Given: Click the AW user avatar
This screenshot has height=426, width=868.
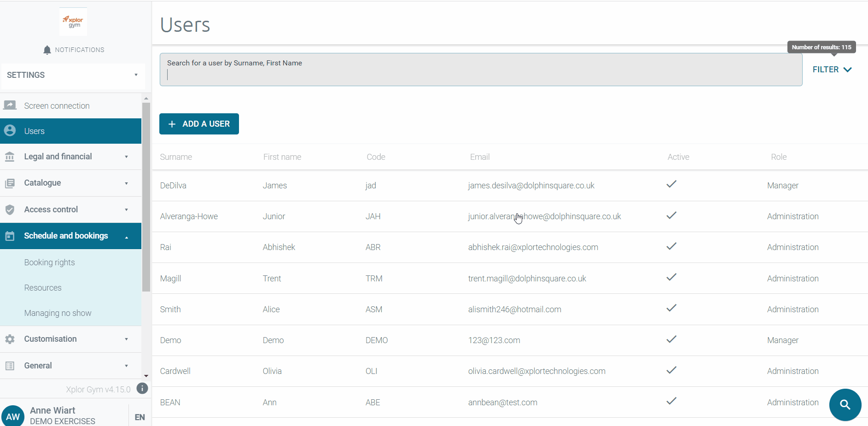Looking at the screenshot, I should pyautogui.click(x=12, y=416).
